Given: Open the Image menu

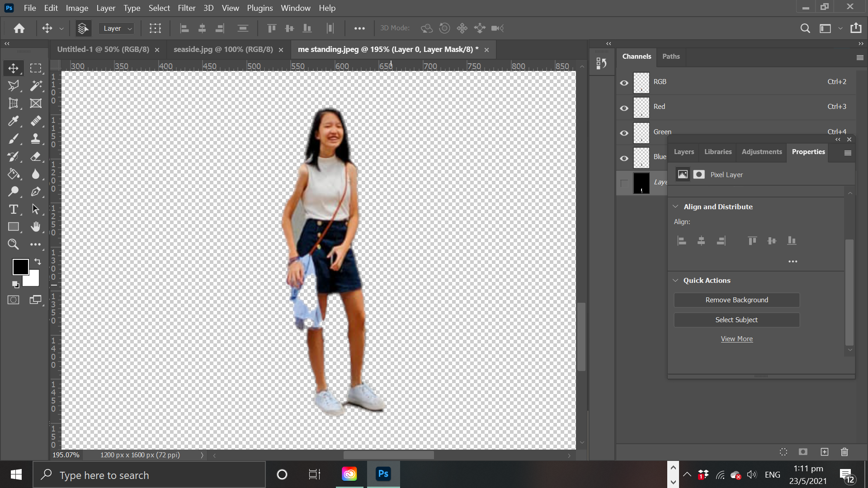Looking at the screenshot, I should (77, 8).
